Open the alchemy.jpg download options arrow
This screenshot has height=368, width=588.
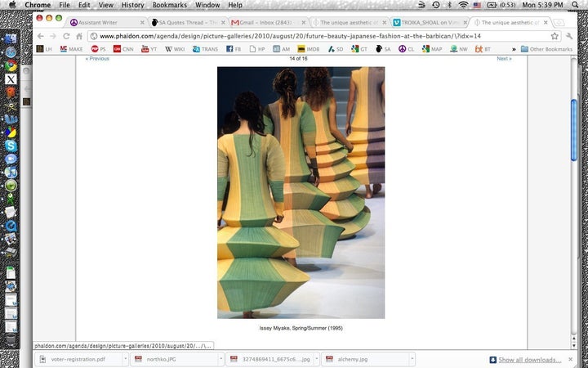412,359
